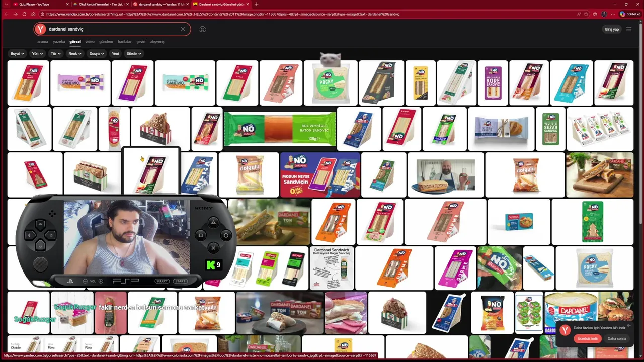Screen dimensions: 644x362
Task: Expand the Tür filter dropdown
Action: tap(55, 53)
